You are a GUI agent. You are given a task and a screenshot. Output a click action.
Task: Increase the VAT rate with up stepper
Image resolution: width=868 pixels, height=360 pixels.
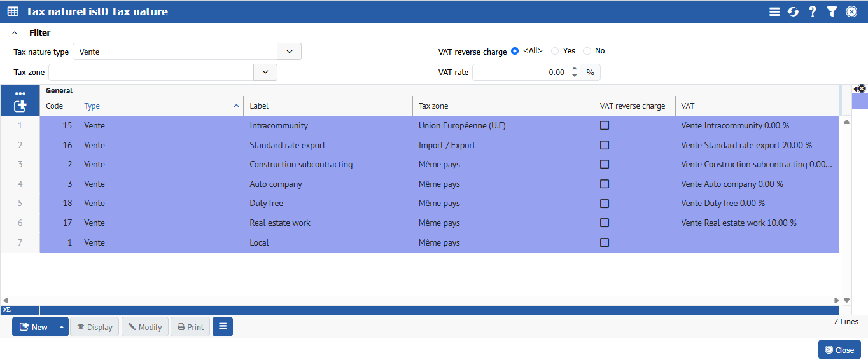pos(575,69)
